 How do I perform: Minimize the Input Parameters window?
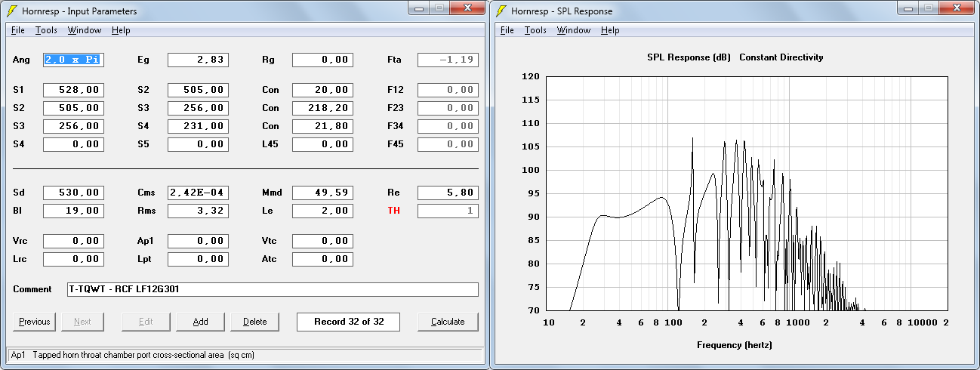(x=419, y=8)
